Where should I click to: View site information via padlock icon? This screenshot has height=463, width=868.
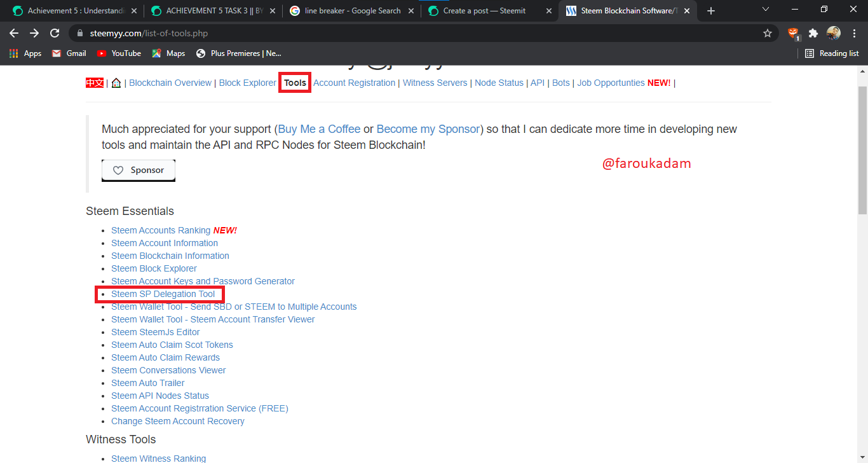(79, 33)
